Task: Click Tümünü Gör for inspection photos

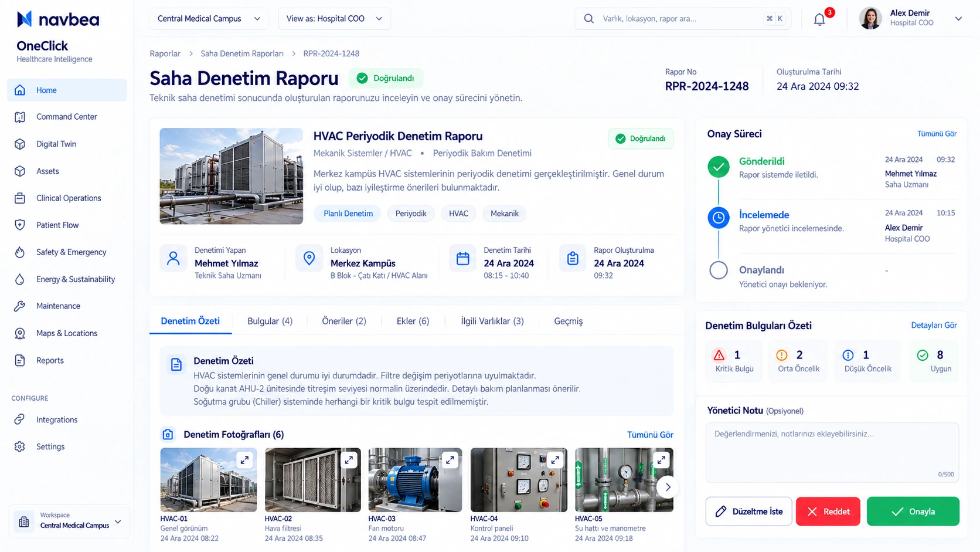Action: pyautogui.click(x=650, y=435)
